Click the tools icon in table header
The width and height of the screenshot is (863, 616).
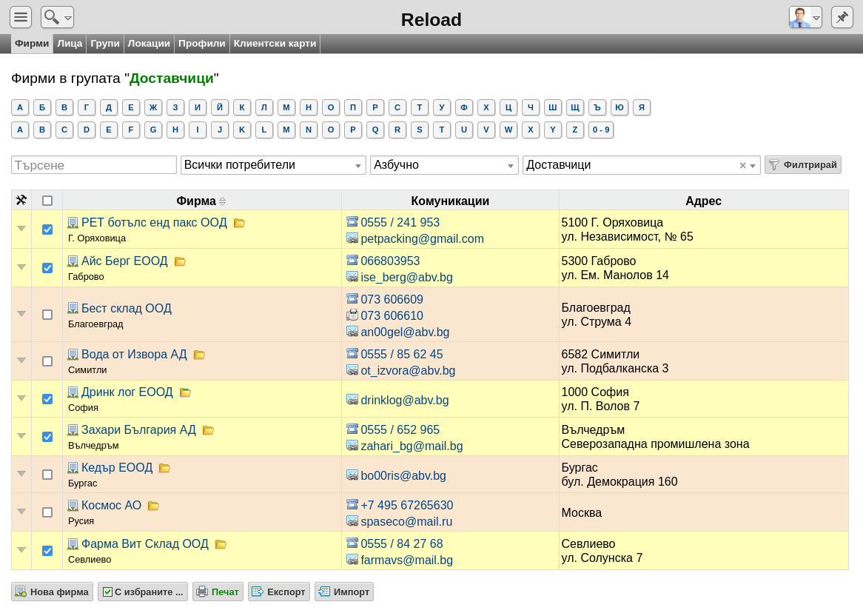coord(21,201)
